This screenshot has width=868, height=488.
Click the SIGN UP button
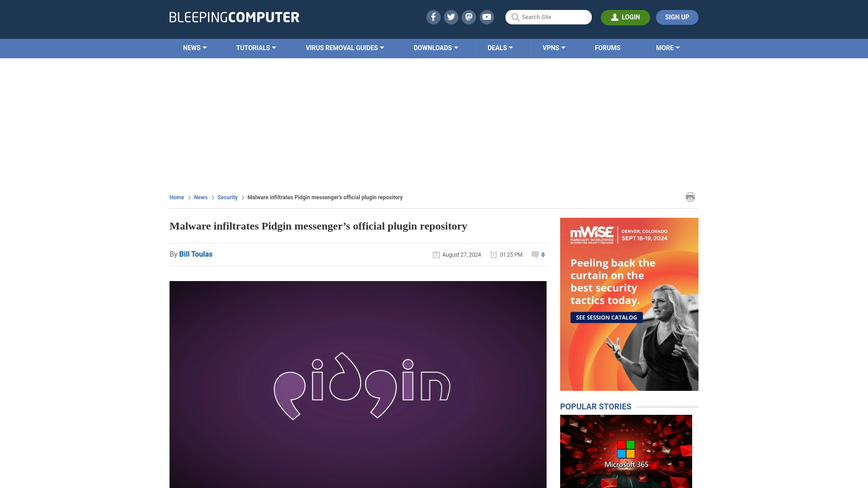coord(677,17)
